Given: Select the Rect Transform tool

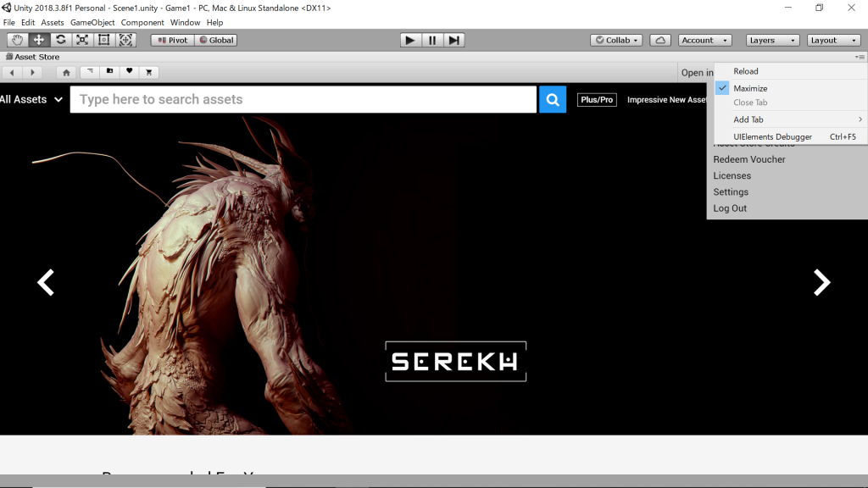Looking at the screenshot, I should tap(103, 40).
